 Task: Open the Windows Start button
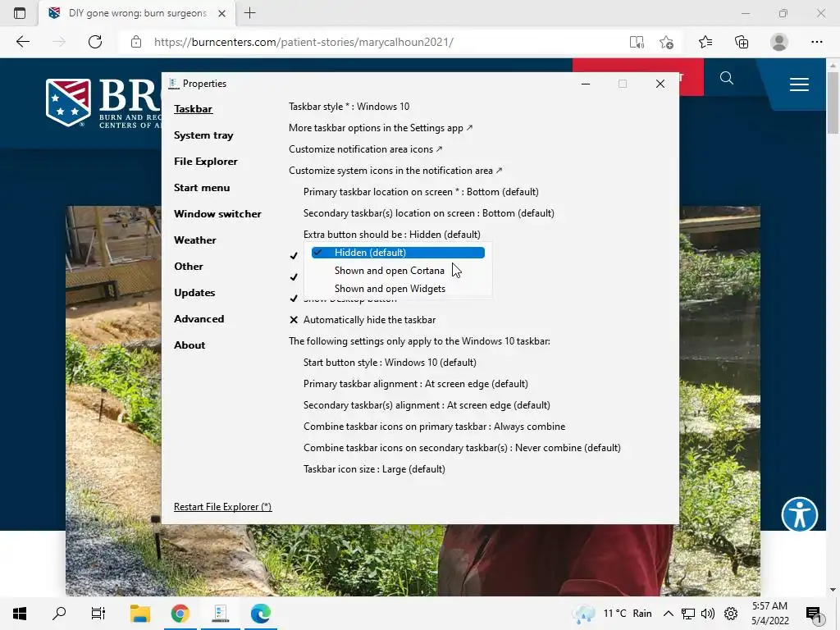pyautogui.click(x=20, y=614)
